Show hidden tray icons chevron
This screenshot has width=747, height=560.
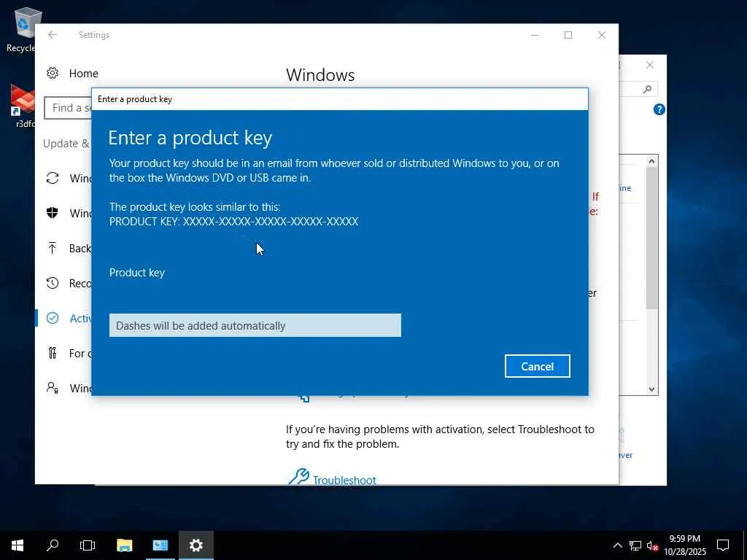tap(617, 545)
